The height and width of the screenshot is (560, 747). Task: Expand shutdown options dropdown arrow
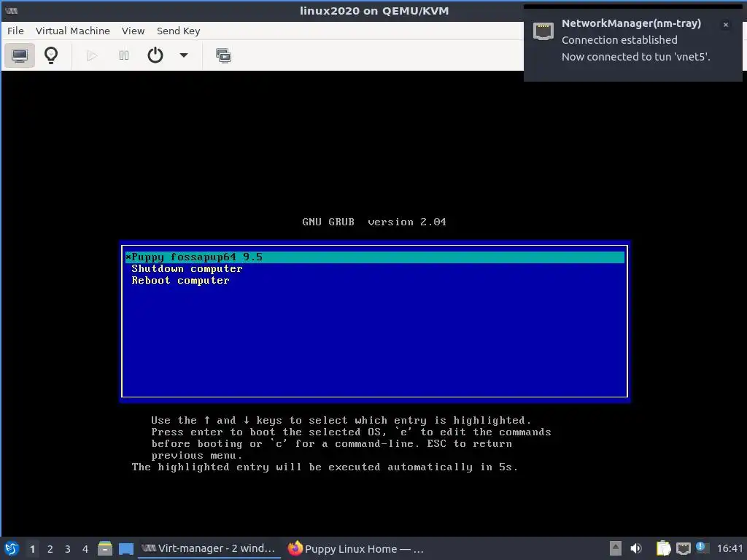pos(183,55)
